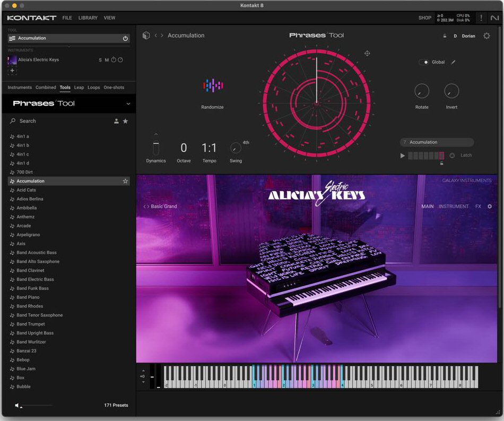504x421 pixels.
Task: Toggle Alicia's Electric Keys power button
Action: click(114, 60)
